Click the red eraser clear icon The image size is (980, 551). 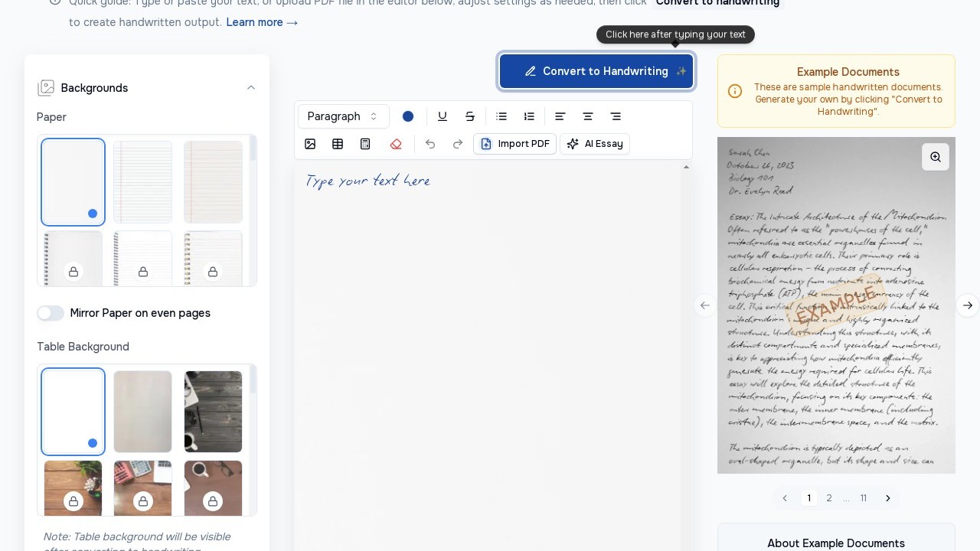pyautogui.click(x=396, y=144)
